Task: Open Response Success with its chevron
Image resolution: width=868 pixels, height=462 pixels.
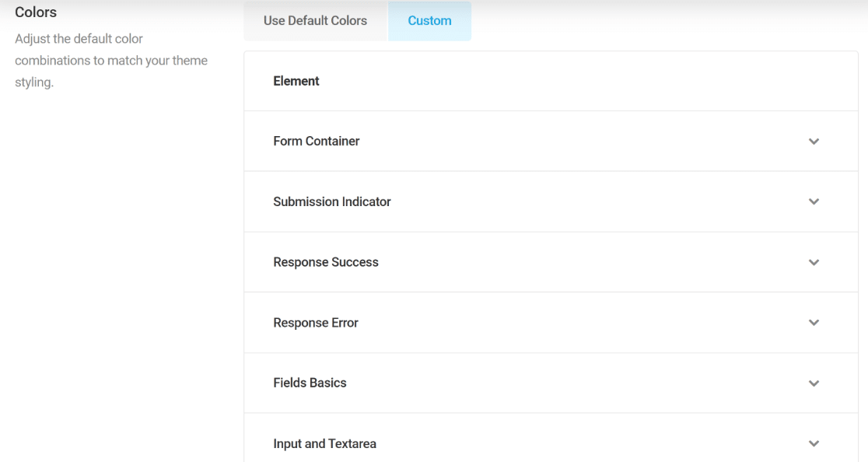Action: tap(814, 262)
